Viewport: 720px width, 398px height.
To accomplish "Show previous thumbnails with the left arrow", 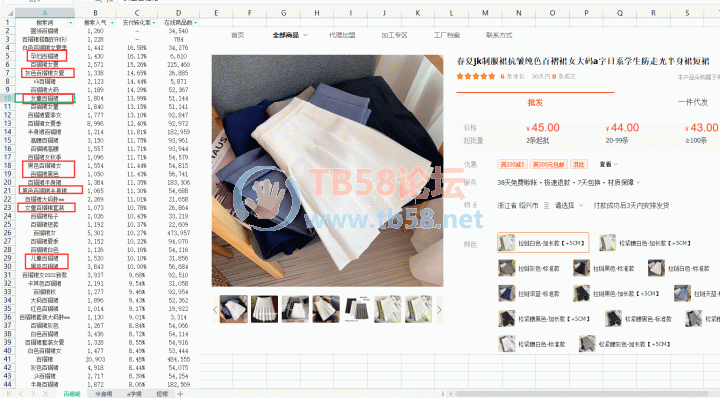I will coord(215,309).
